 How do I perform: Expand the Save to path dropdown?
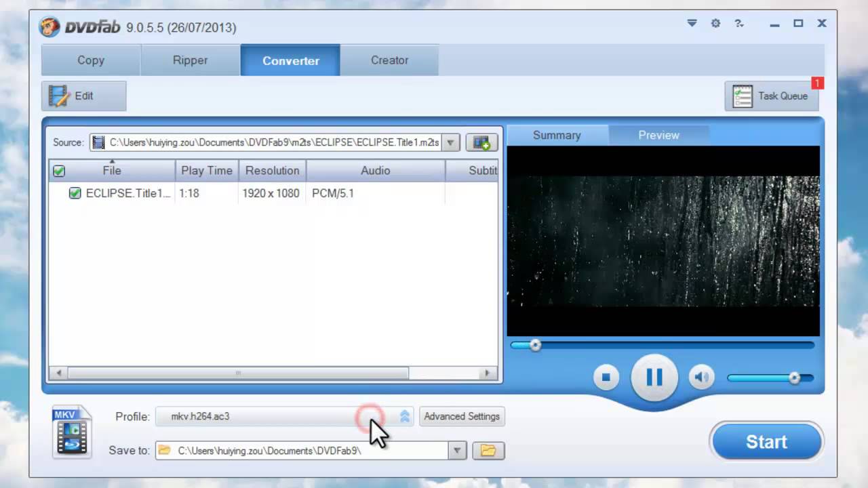[x=457, y=450]
